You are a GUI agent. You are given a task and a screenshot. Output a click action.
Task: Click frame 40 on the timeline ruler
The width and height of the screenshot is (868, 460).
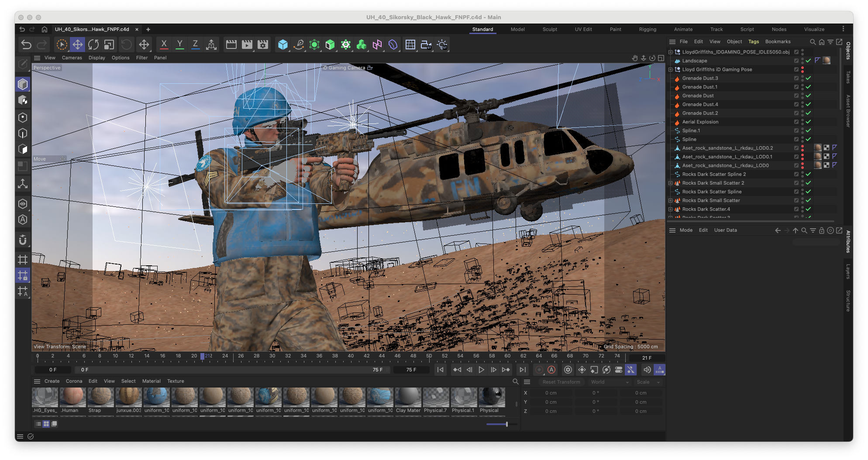tap(351, 356)
